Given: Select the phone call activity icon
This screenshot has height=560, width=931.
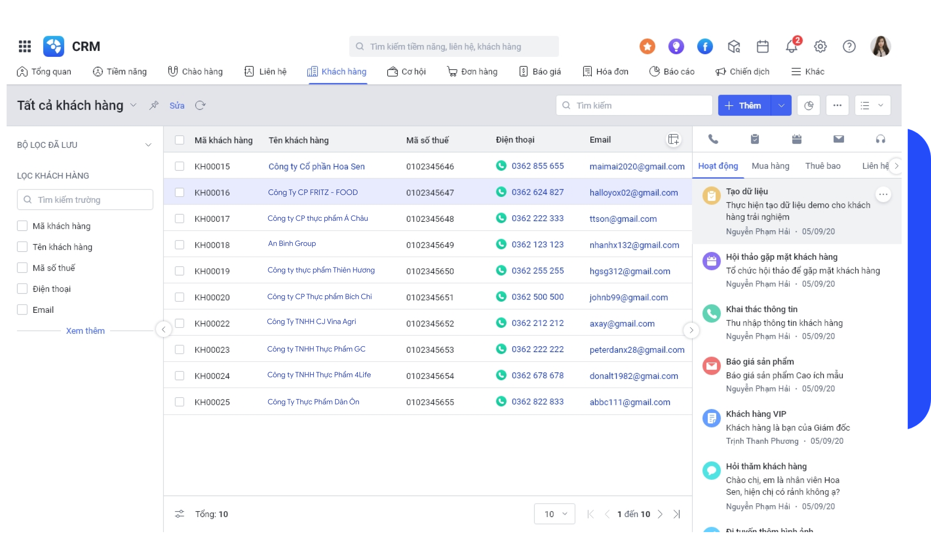Looking at the screenshot, I should [713, 139].
